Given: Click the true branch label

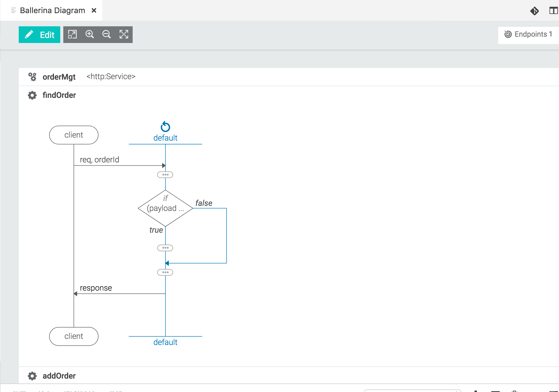Looking at the screenshot, I should [x=156, y=230].
